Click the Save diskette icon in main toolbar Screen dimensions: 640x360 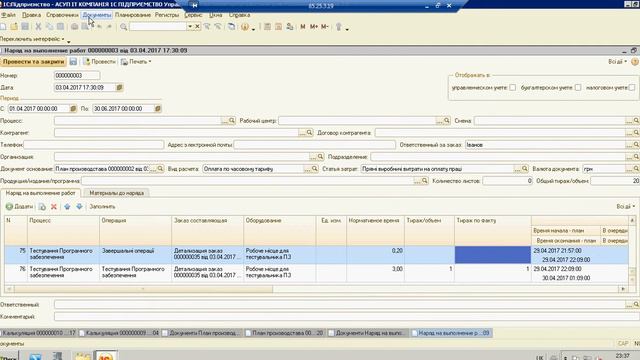coord(25,27)
